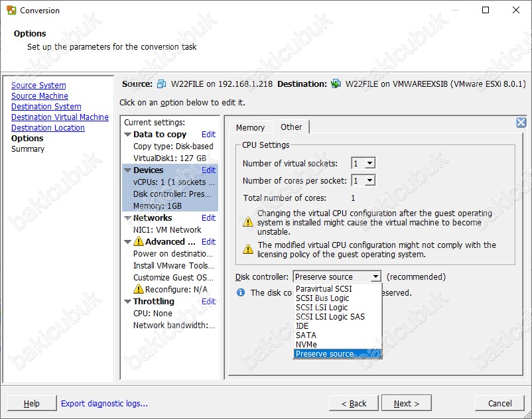Select Preserve source in dropdown list
The width and height of the screenshot is (532, 419).
pos(338,354)
